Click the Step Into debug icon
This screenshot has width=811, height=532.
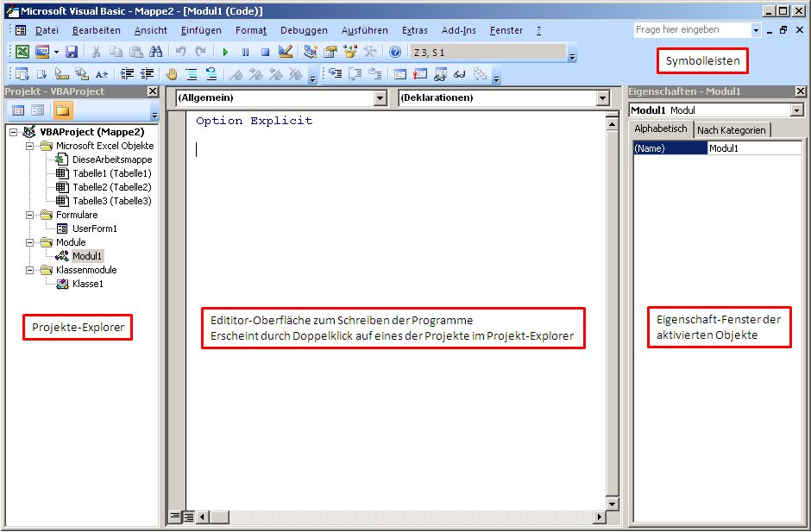(335, 74)
